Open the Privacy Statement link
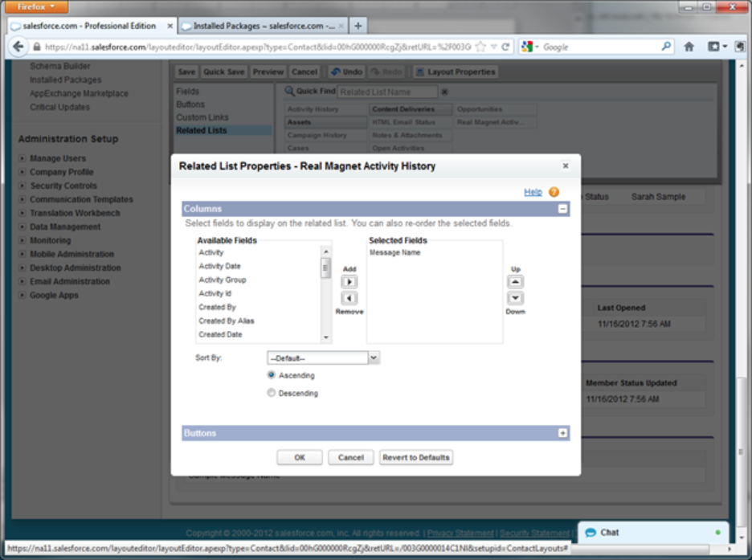The image size is (752, 560). coord(460,533)
